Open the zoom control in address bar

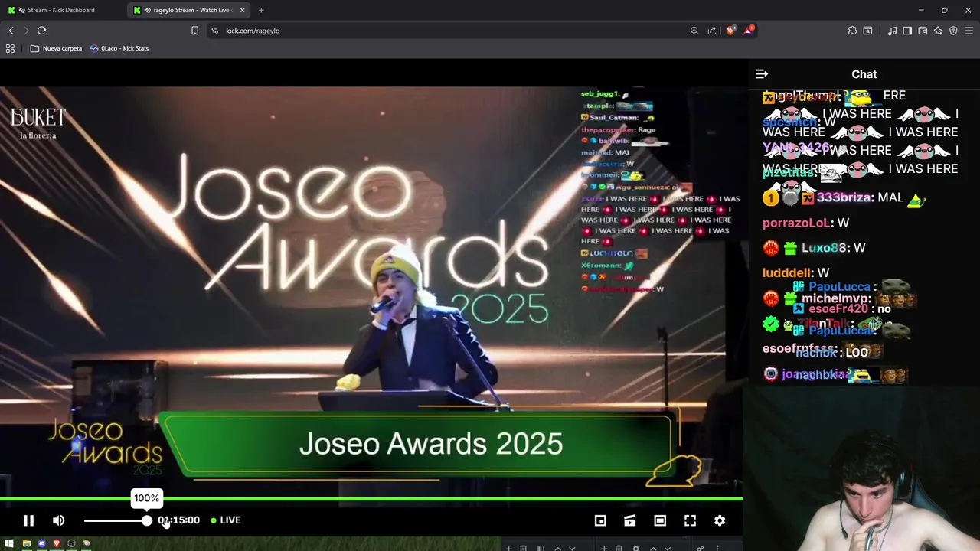[694, 31]
